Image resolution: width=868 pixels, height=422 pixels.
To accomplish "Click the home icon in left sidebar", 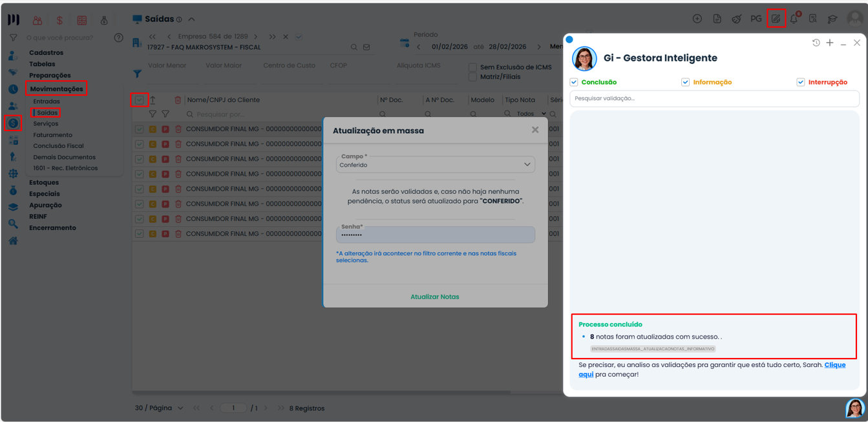I will point(13,240).
